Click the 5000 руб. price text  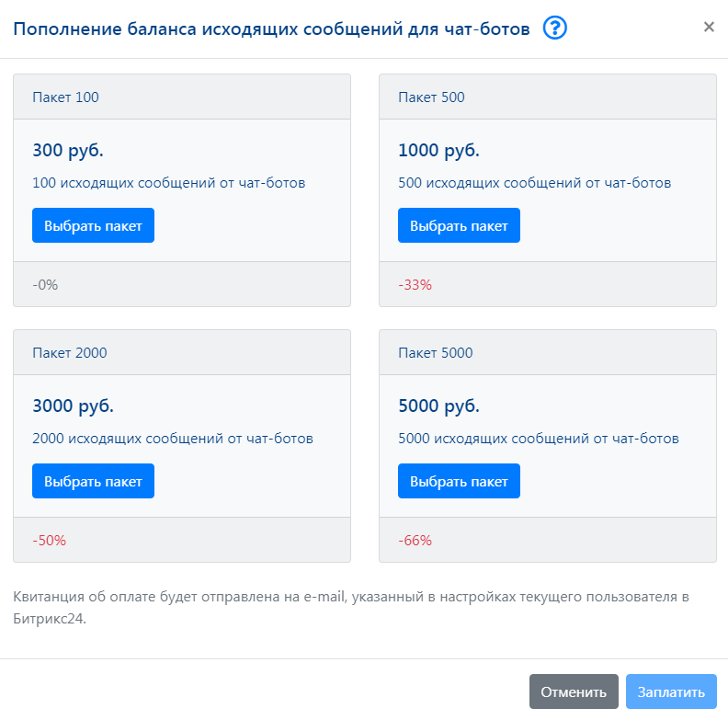pyautogui.click(x=438, y=406)
